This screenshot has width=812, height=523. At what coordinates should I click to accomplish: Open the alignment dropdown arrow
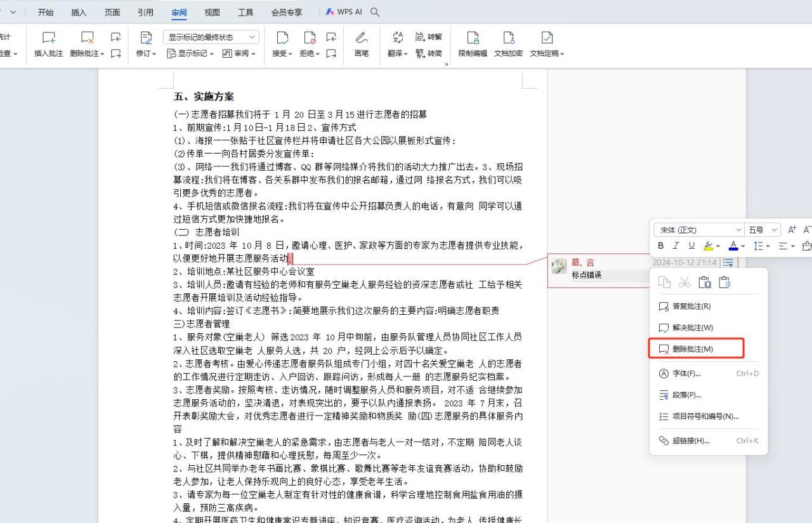coord(792,246)
